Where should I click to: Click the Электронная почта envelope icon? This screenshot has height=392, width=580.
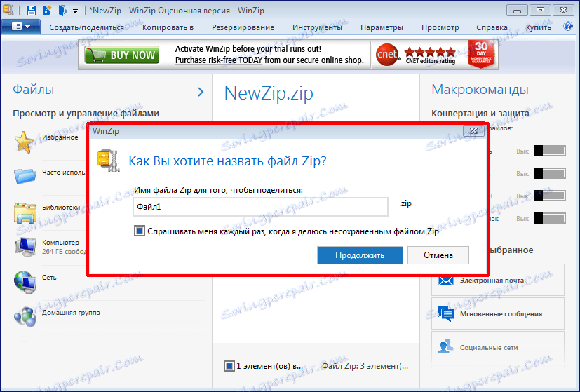tap(446, 281)
